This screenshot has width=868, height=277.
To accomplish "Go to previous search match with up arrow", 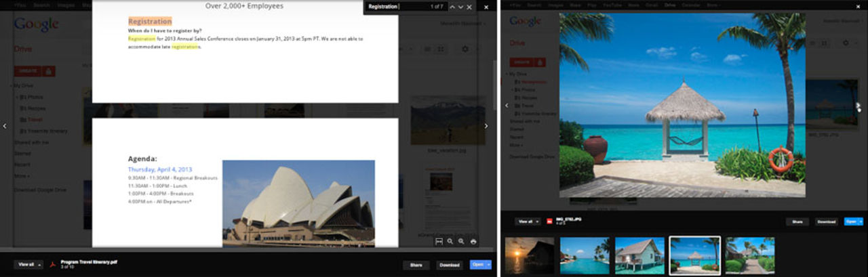I will (452, 7).
